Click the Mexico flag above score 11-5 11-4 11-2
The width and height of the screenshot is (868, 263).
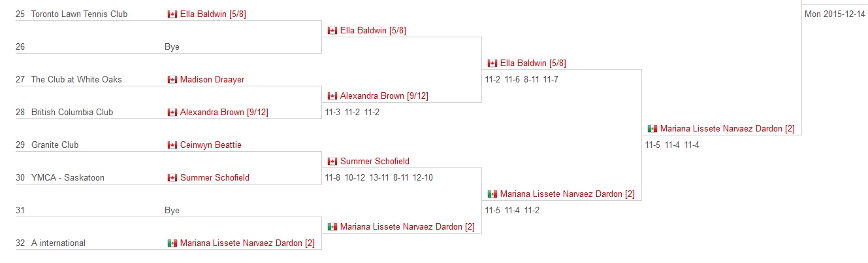pos(492,194)
